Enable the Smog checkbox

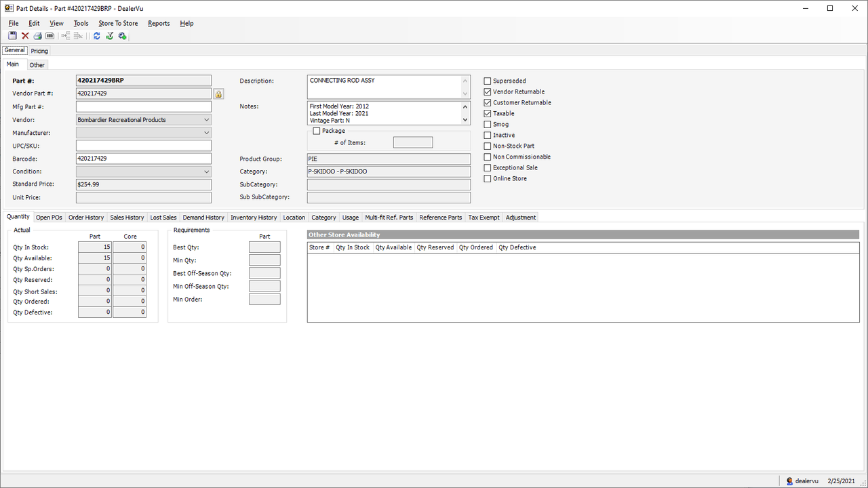(488, 124)
